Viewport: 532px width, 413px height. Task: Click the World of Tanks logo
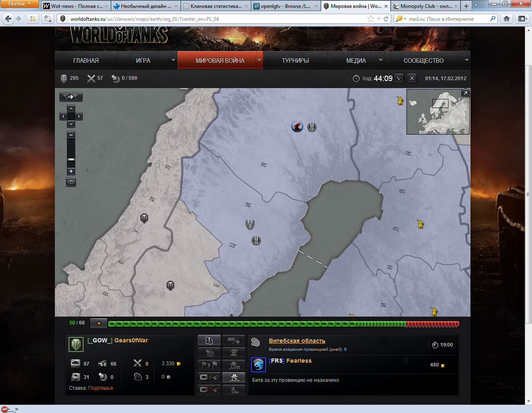click(x=119, y=35)
